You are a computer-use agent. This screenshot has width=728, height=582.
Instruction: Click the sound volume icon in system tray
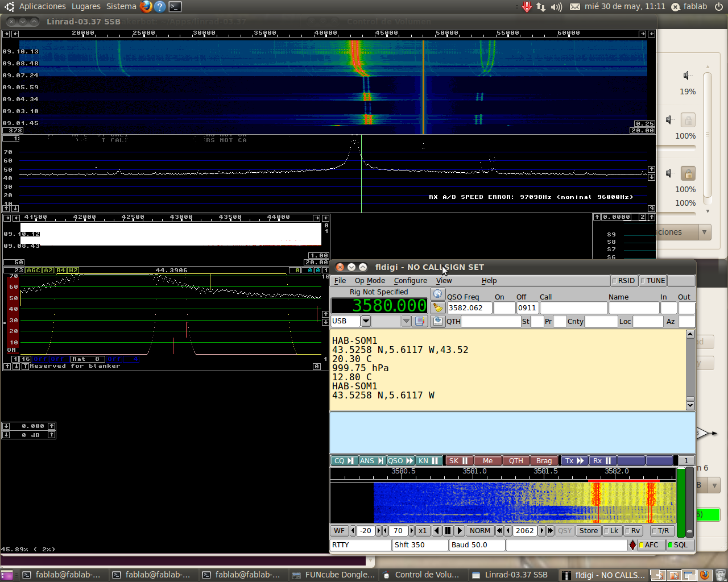[x=556, y=7]
